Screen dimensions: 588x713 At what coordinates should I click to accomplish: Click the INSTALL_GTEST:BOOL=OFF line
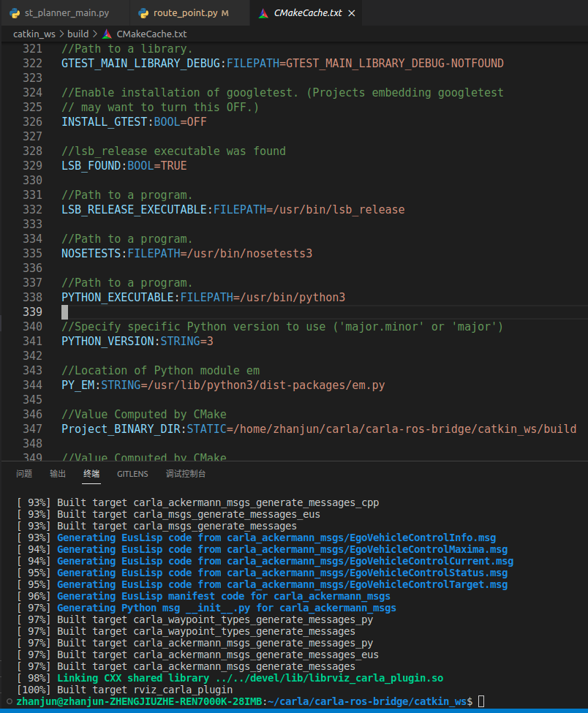point(134,122)
